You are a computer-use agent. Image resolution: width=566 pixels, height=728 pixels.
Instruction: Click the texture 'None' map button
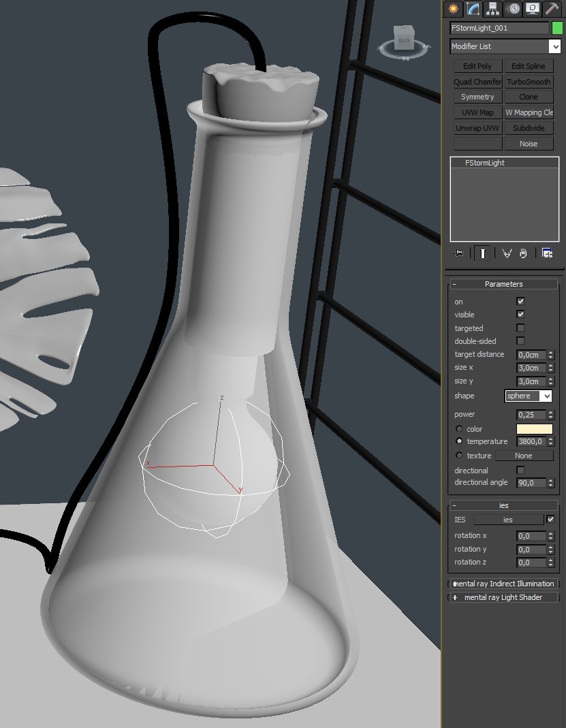click(x=523, y=456)
